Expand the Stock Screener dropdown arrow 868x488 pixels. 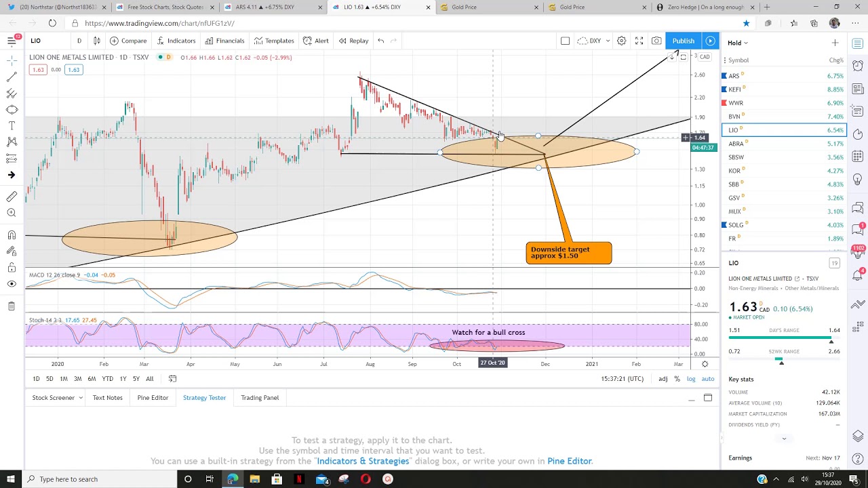[80, 398]
